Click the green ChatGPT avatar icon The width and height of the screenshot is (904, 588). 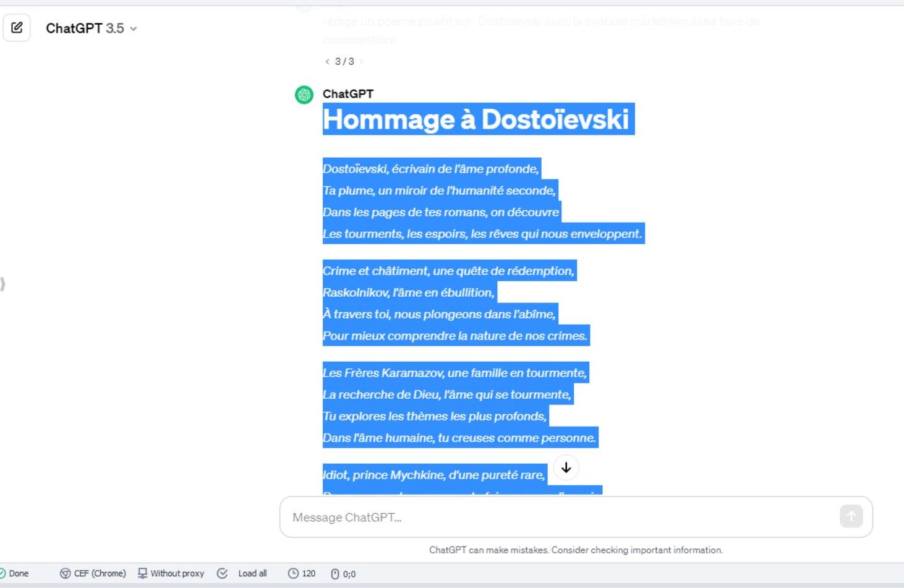coord(304,95)
